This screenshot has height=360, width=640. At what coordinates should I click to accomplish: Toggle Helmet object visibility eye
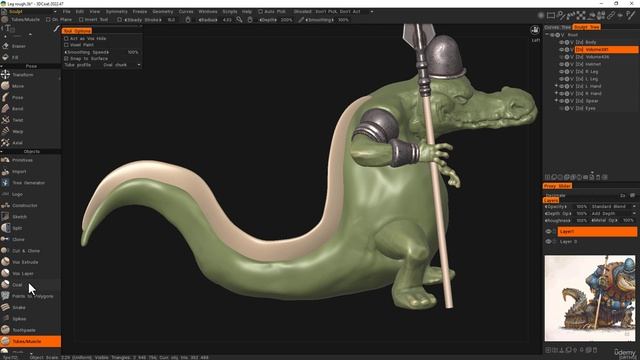tap(562, 64)
